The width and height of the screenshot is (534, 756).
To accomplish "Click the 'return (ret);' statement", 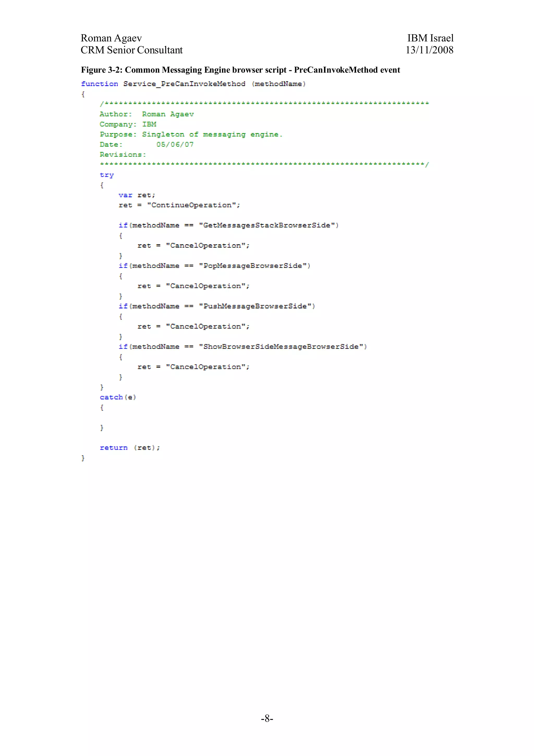I will pos(130,448).
